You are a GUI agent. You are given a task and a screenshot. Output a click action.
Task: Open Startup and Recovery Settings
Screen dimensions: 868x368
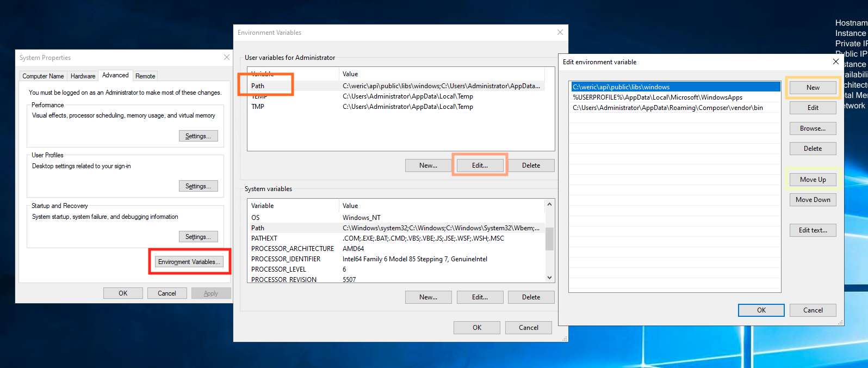pos(198,237)
